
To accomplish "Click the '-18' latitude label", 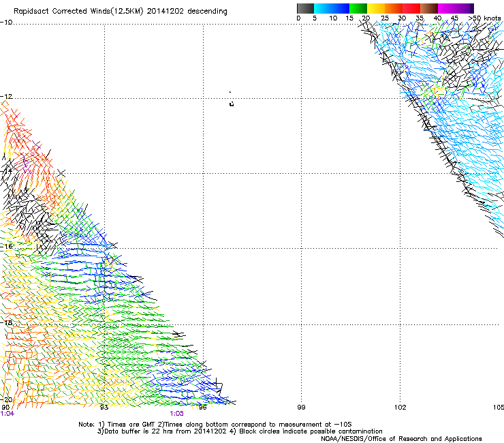I will click(x=6, y=322).
